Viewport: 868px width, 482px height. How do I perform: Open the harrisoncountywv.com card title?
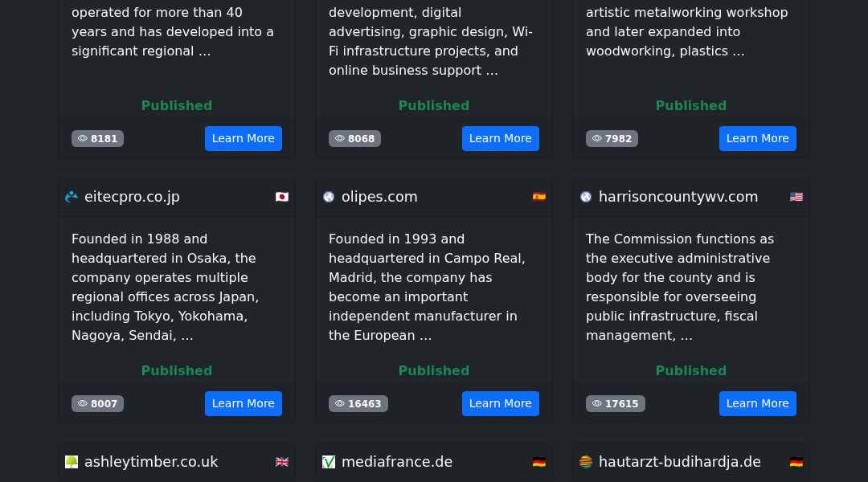pos(678,197)
